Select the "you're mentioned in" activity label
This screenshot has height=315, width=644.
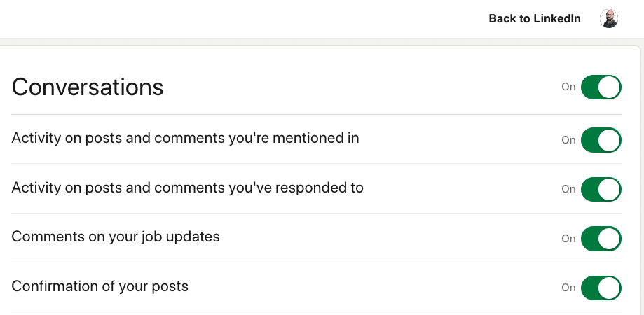(185, 139)
